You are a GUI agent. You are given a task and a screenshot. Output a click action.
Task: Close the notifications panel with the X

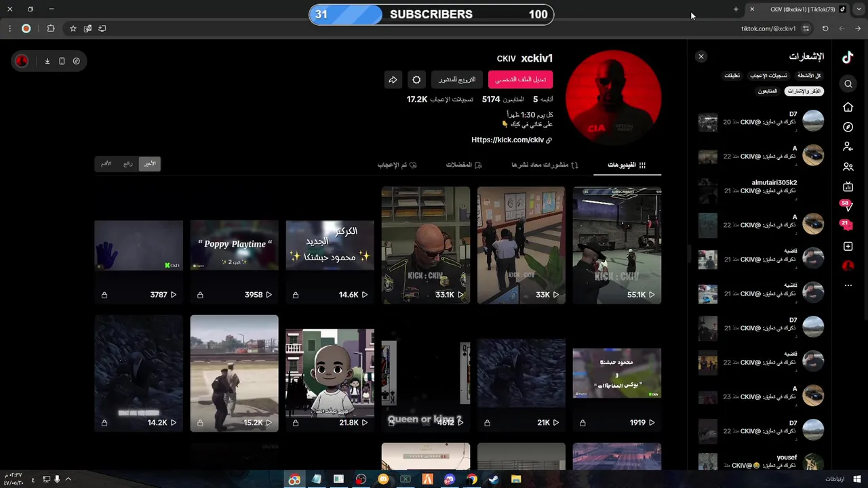[701, 57]
